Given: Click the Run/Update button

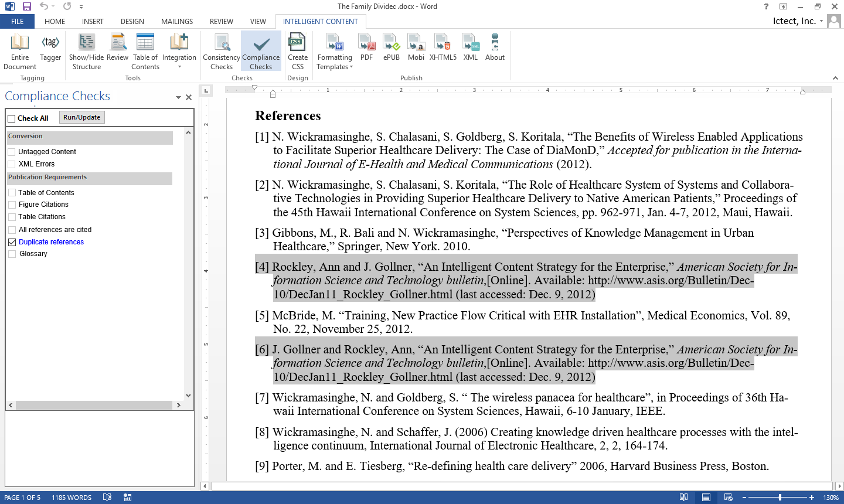Looking at the screenshot, I should coord(82,117).
